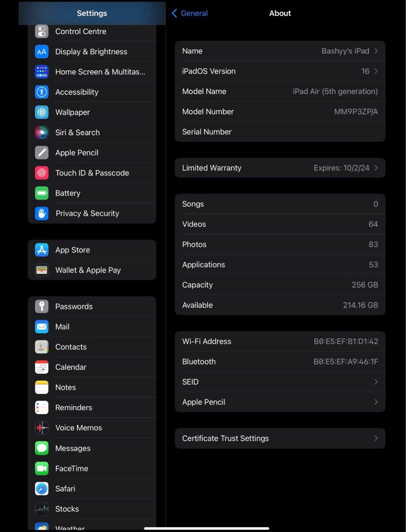Click the Siri & Search icon
Image resolution: width=406 pixels, height=532 pixels.
coord(41,132)
